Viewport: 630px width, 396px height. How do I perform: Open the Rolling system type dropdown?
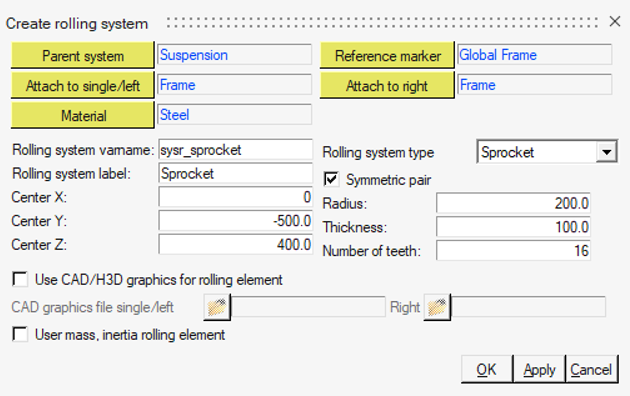point(607,152)
